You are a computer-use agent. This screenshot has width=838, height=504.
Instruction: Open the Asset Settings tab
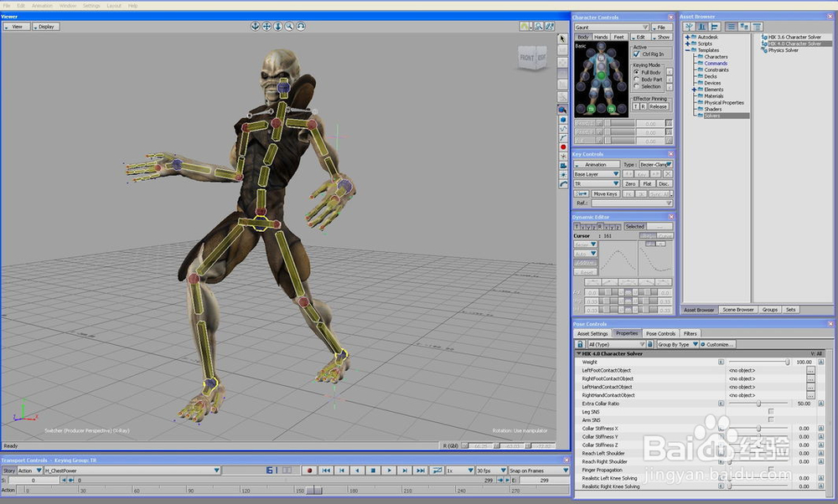pyautogui.click(x=592, y=333)
